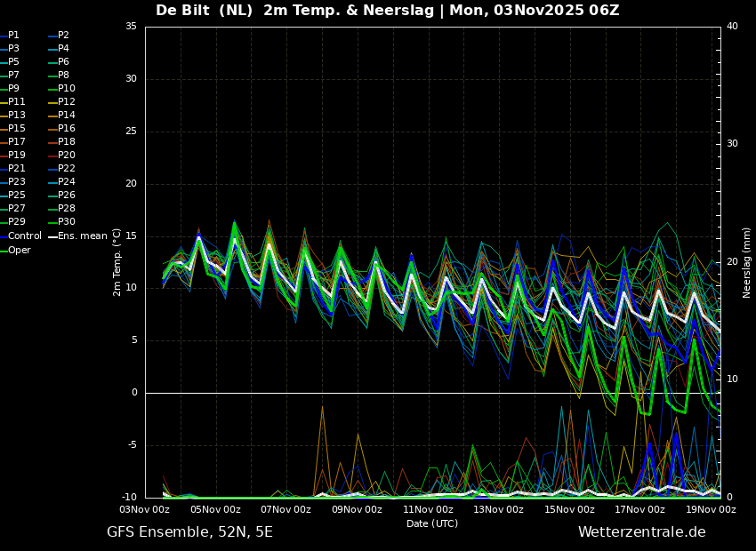Select the Control run legend label
The image size is (756, 551).
[24, 236]
